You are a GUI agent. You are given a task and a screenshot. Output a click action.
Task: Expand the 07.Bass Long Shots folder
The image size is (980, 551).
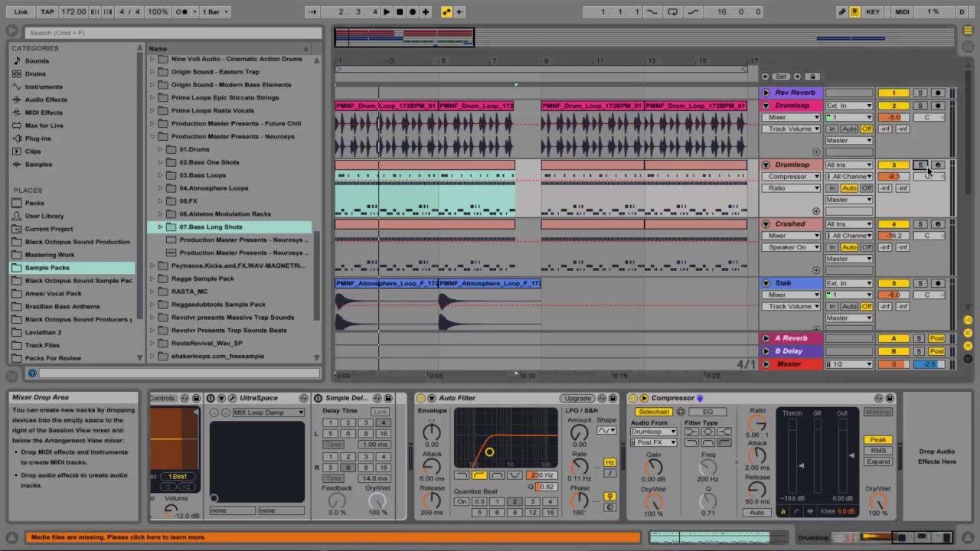tap(161, 227)
